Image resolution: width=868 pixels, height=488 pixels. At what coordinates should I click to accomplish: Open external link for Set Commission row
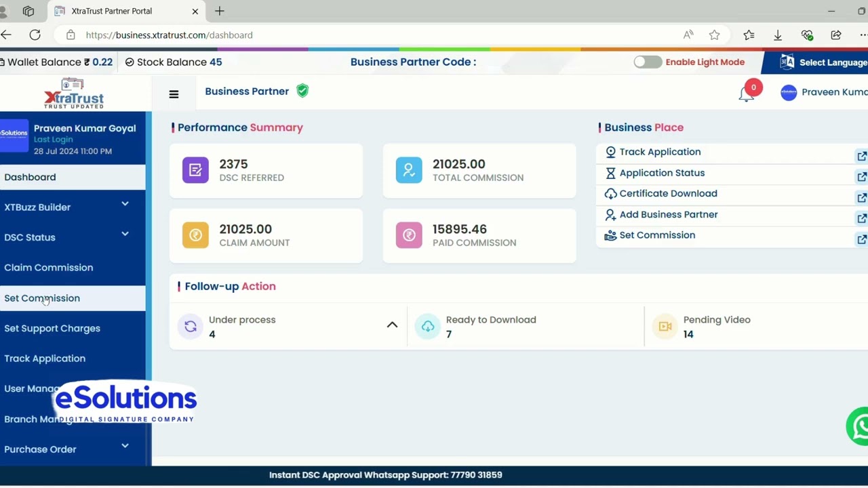[x=862, y=239]
